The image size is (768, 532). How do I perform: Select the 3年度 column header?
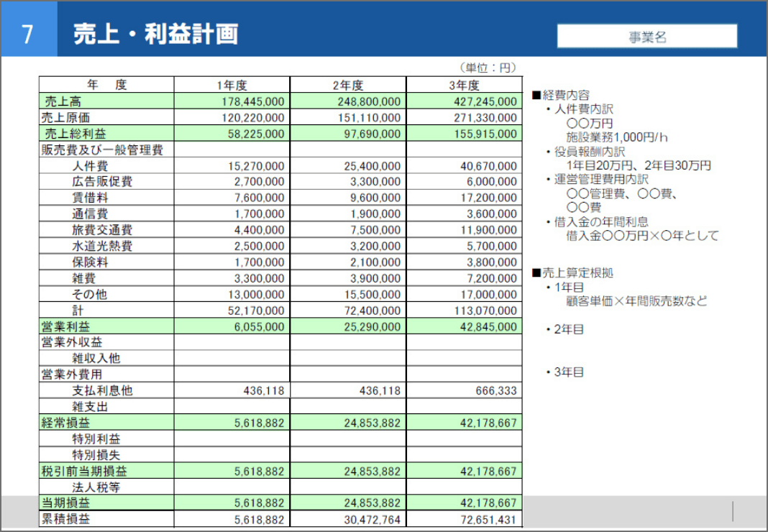(x=464, y=85)
